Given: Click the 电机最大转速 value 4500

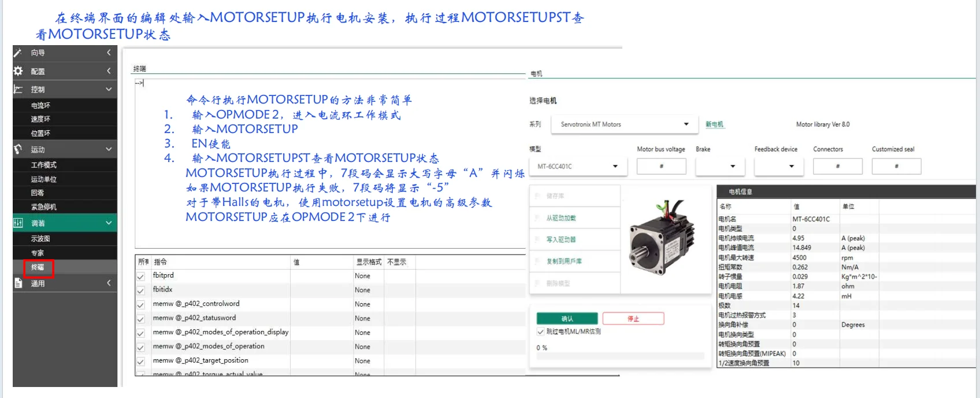Looking at the screenshot, I should coord(799,257).
